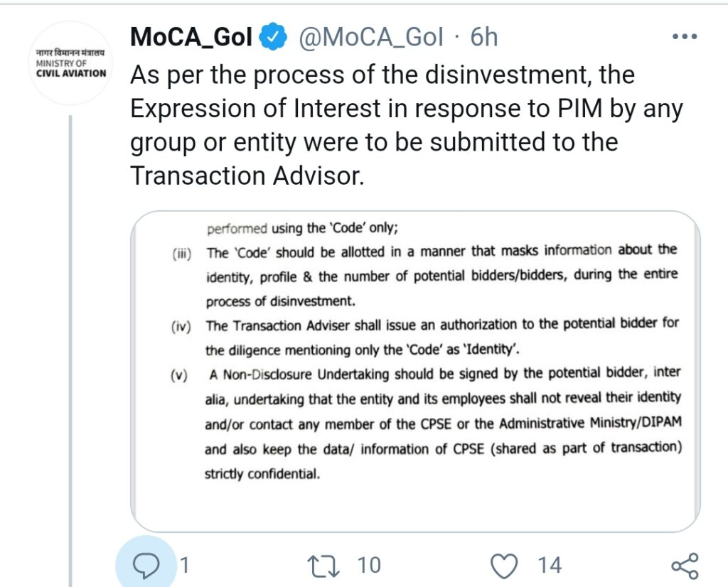Screen dimensions: 728x587
Task: Retweet using the retweet arrows icon
Action: pos(323,566)
